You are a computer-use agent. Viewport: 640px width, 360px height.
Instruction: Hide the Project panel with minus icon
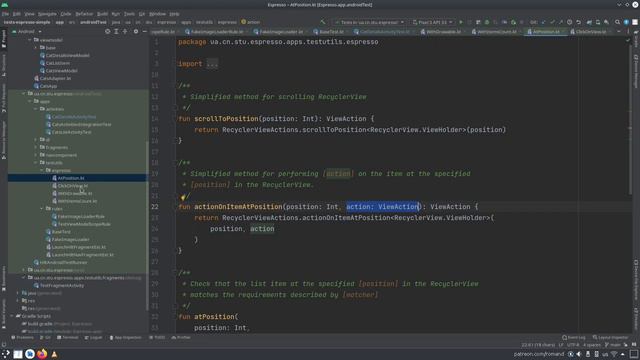[144, 31]
